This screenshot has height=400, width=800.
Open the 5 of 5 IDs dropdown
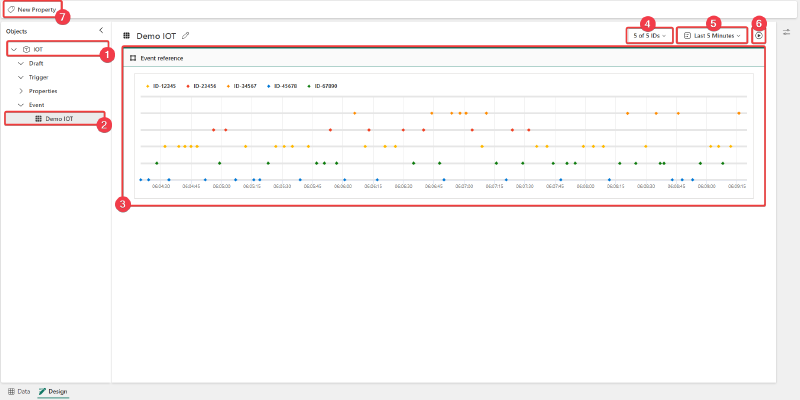[649, 36]
